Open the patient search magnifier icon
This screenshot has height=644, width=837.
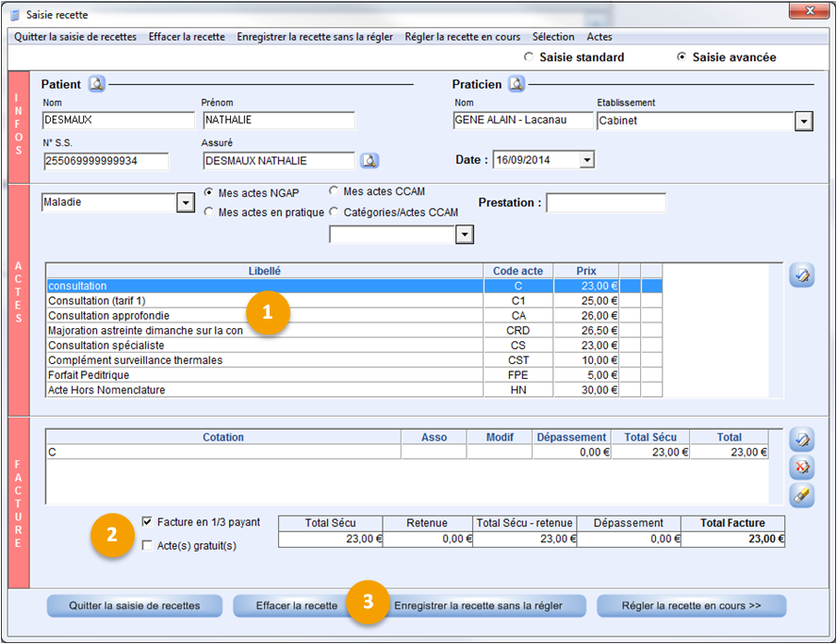pos(97,84)
